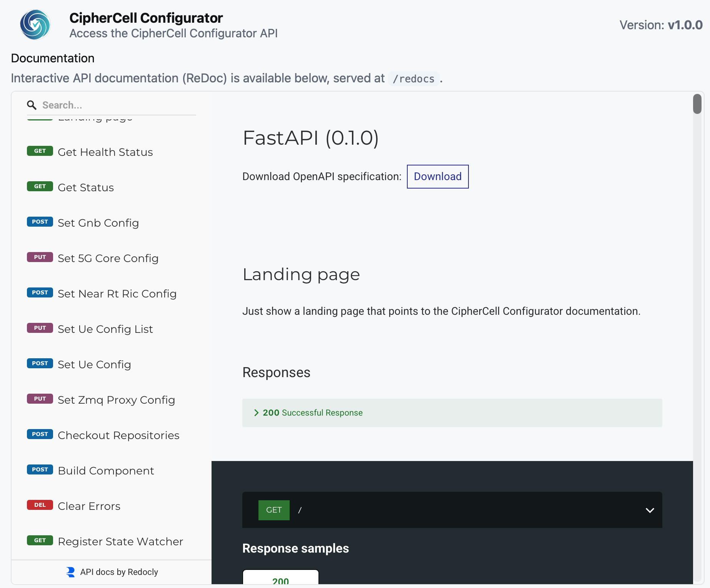This screenshot has width=710, height=588.
Task: Select the GET badge in the dark console panel
Action: click(273, 509)
